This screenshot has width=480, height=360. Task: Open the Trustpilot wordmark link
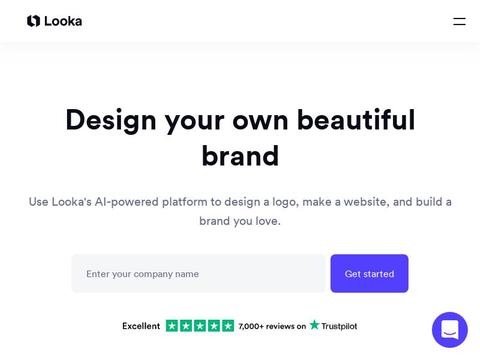click(339, 326)
